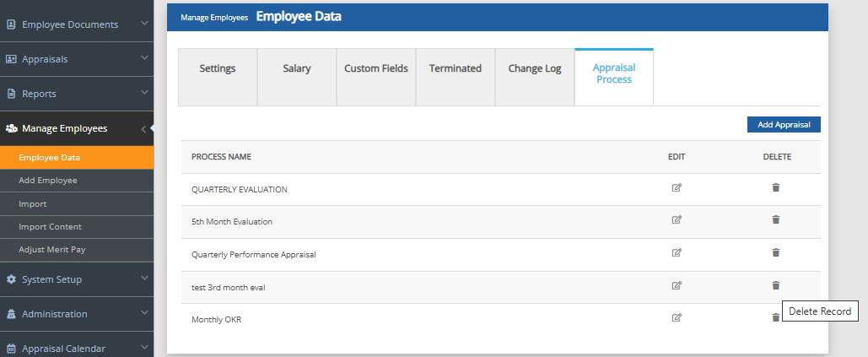
Task: Delete the QUARTERLY EVALUATION record
Action: (x=776, y=188)
